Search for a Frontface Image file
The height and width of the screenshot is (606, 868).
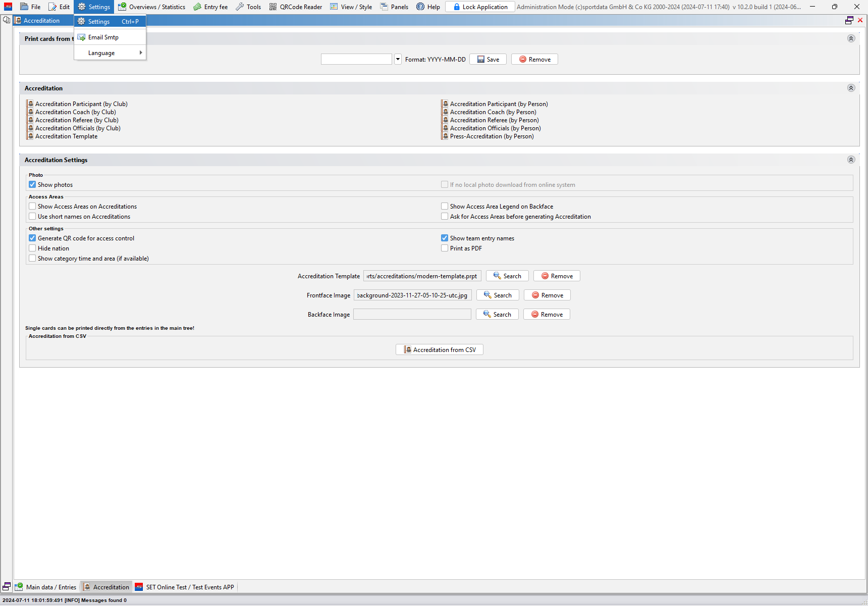pyautogui.click(x=497, y=295)
